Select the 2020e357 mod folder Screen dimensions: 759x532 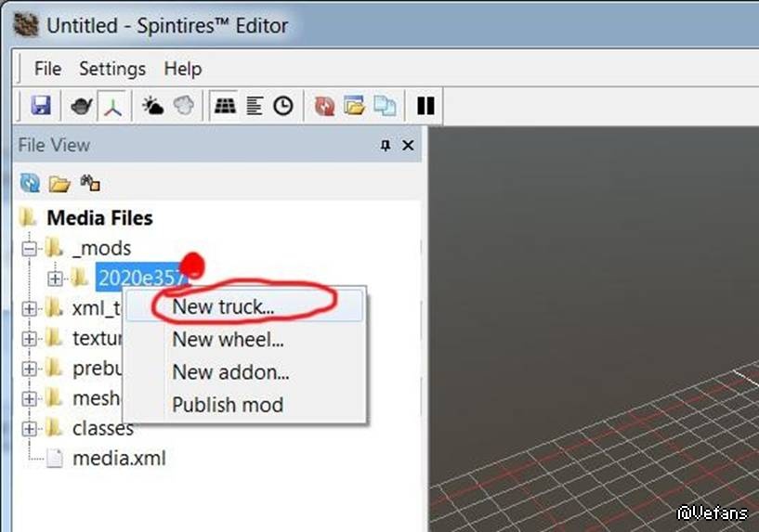tap(140, 278)
